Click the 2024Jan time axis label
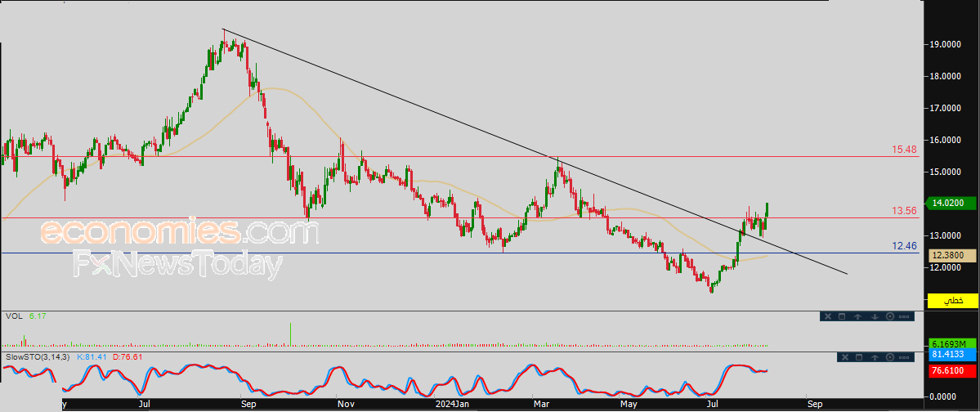980x412 pixels. [452, 405]
